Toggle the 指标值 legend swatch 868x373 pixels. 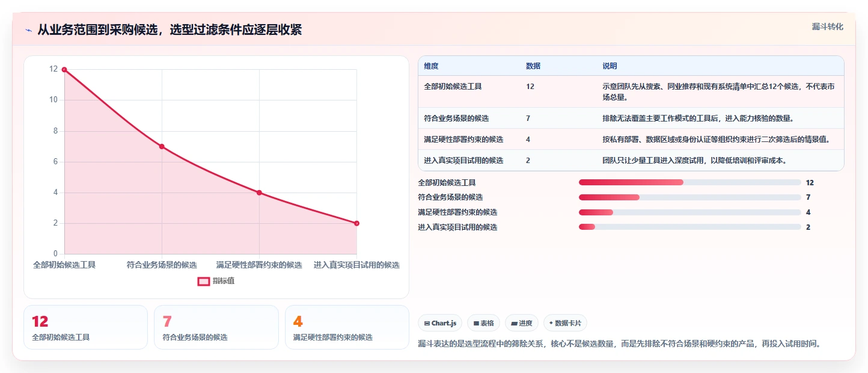pyautogui.click(x=204, y=281)
